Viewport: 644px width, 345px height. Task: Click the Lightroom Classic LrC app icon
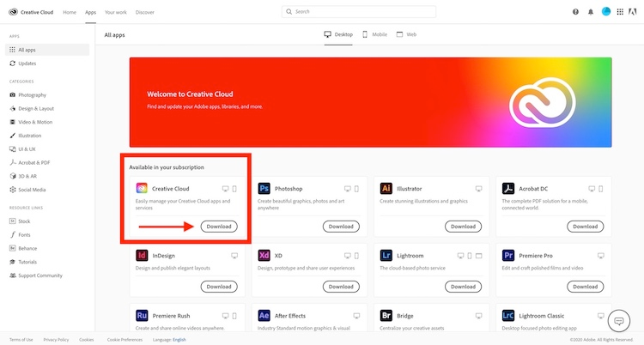[508, 316]
